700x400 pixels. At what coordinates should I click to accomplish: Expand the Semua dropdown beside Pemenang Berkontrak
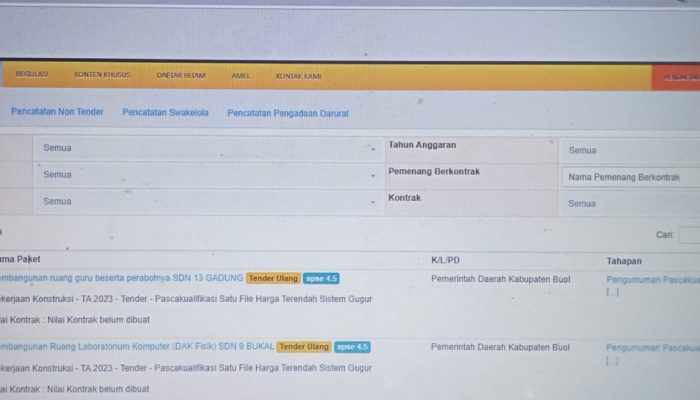coord(208,175)
